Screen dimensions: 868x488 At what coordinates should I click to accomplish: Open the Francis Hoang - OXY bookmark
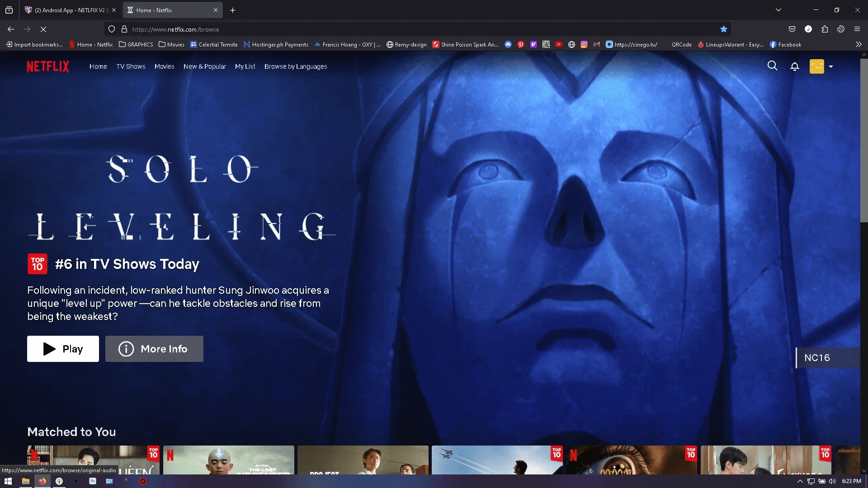(347, 44)
